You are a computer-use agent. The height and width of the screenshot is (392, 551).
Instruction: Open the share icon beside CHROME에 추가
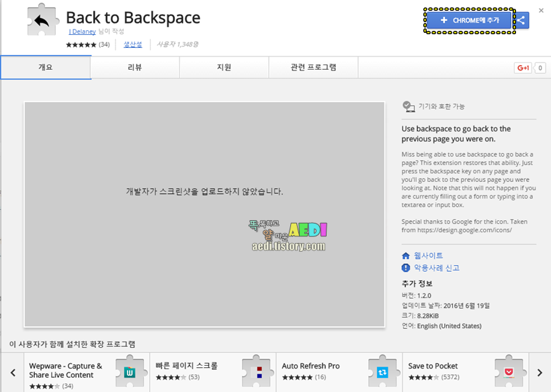520,20
